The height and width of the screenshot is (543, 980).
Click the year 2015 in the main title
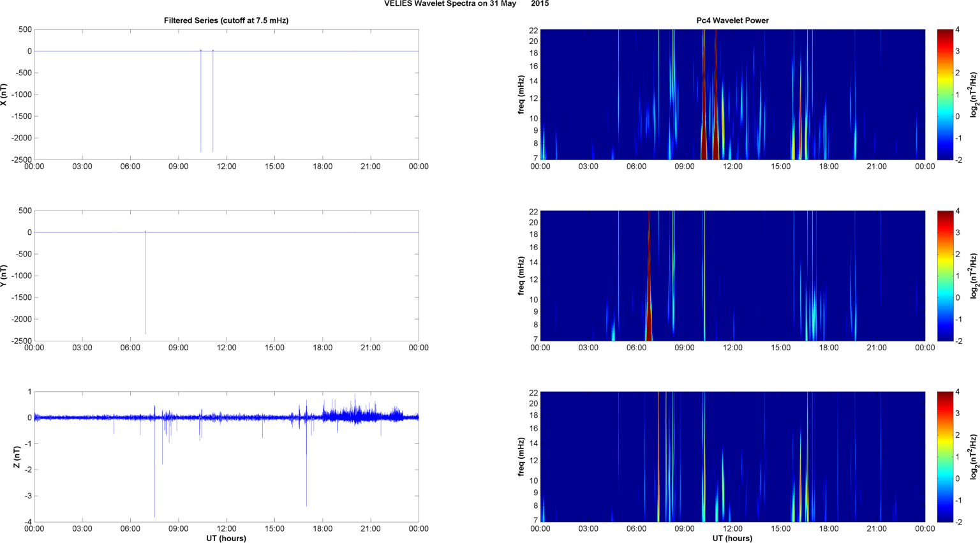(x=540, y=4)
